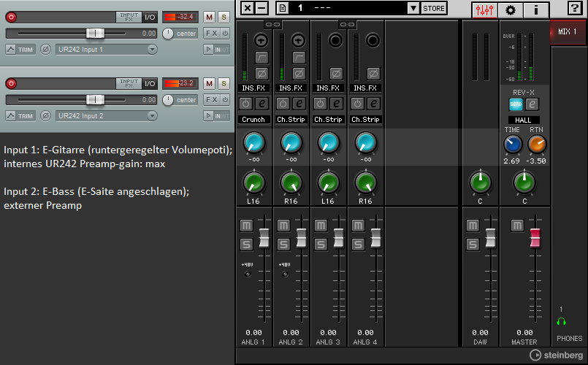588x365 pixels.
Task: Open the scene preset dropdown arrow
Action: click(413, 8)
